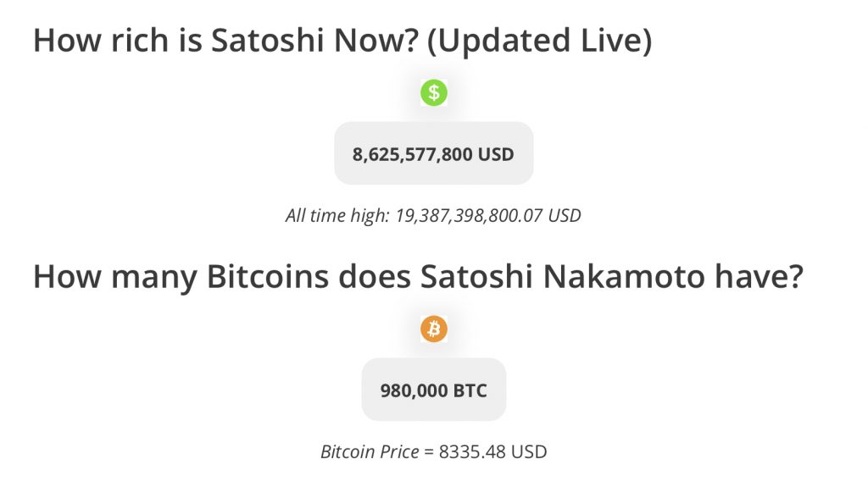Click the italic "All time high:" label
Viewport: 868px width, 487px height.
tap(337, 215)
